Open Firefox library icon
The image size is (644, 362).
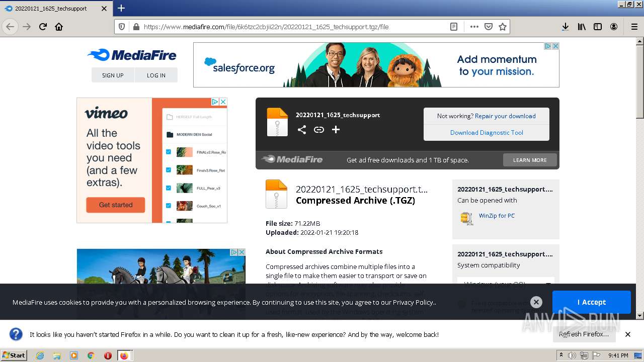tap(582, 27)
